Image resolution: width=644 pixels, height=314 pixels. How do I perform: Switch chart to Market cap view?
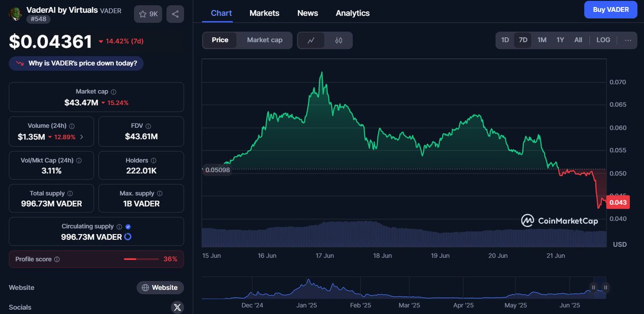click(x=264, y=40)
